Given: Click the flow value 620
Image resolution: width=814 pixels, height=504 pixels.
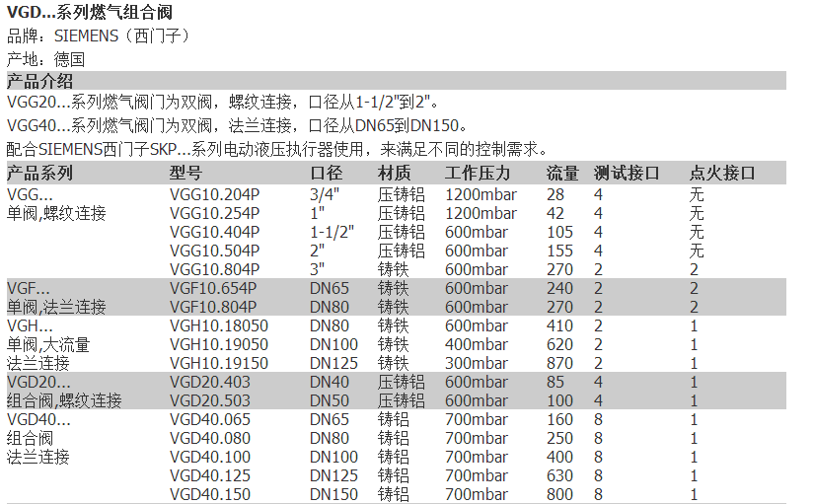Looking at the screenshot, I should [559, 344].
